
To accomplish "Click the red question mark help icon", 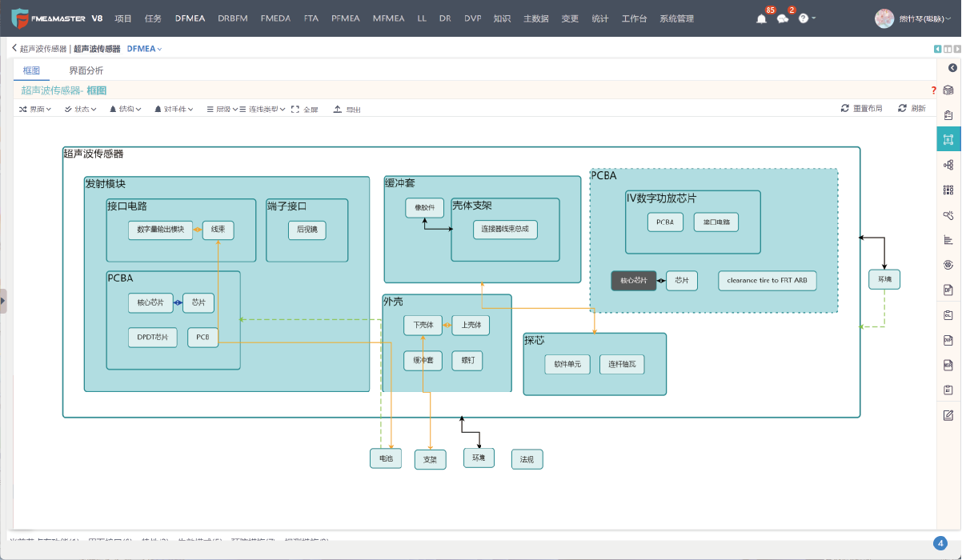I will (933, 90).
